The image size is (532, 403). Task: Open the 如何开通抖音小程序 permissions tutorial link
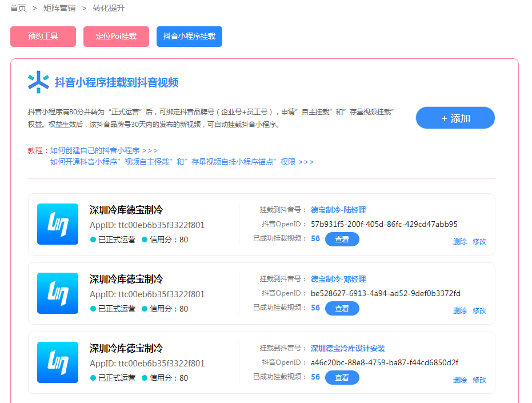[182, 162]
